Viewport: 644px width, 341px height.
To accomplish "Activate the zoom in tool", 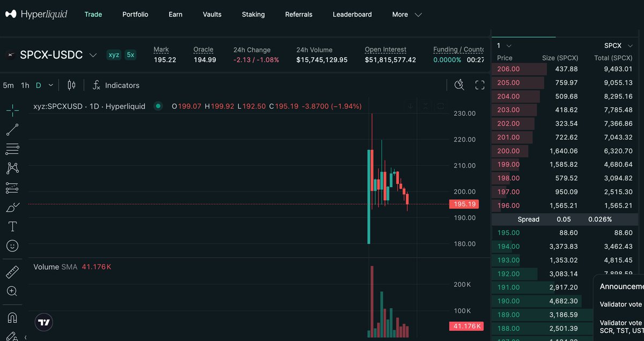I will [12, 291].
